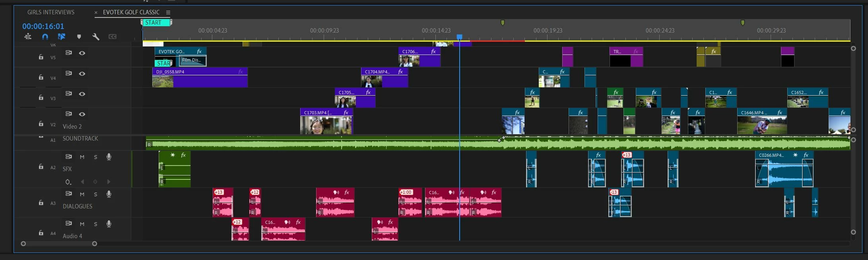Mute the DIALOGUES track
868x260 pixels.
click(82, 194)
